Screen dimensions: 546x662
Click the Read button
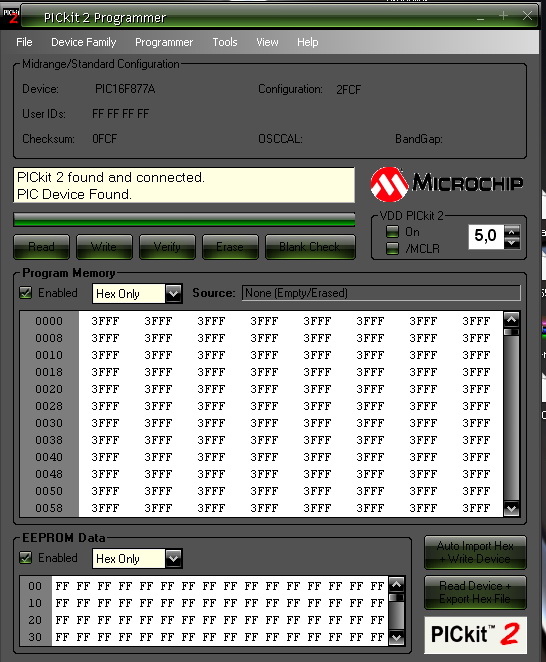pos(41,247)
